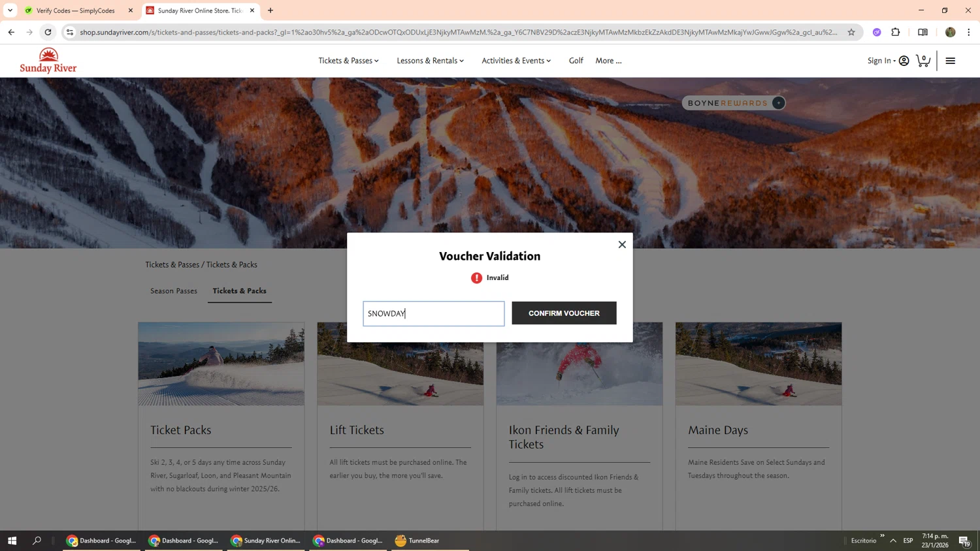The height and width of the screenshot is (551, 980).
Task: Open the notification center icon
Action: [x=964, y=541]
